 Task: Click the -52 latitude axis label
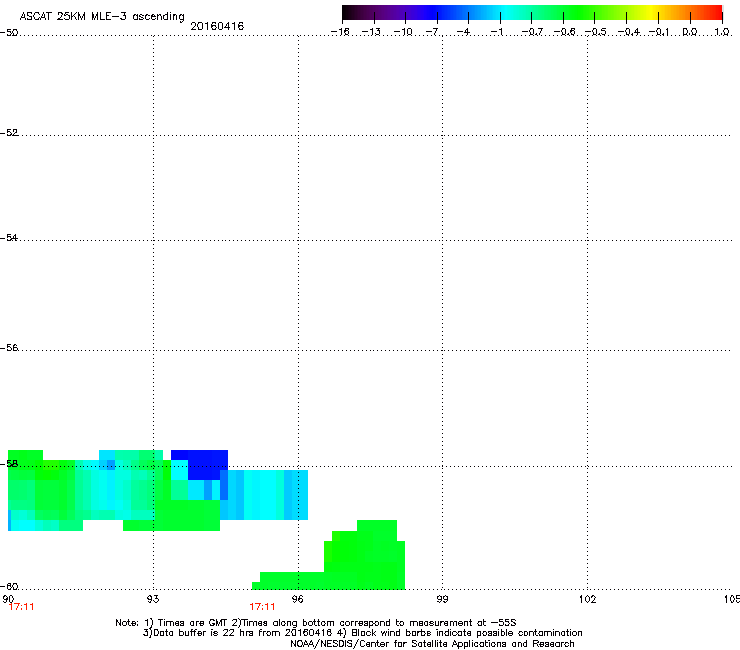pyautogui.click(x=9, y=133)
